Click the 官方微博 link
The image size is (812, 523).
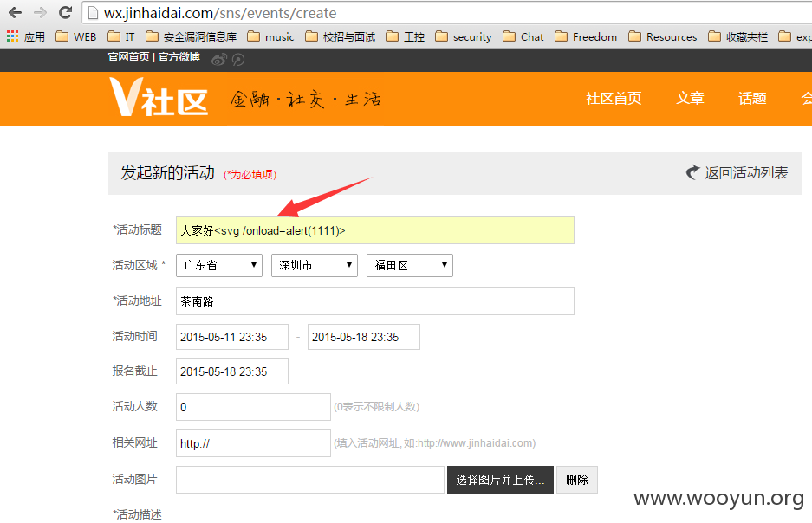[x=179, y=57]
